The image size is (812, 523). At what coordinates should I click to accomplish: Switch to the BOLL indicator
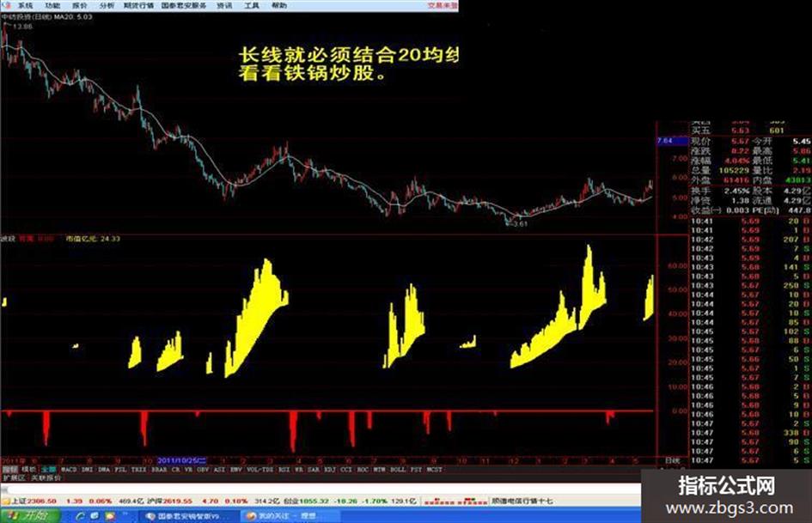[x=398, y=470]
